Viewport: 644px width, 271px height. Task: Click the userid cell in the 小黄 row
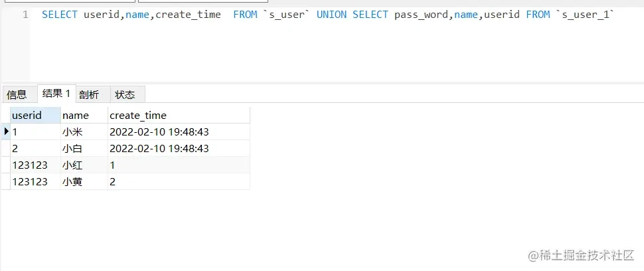coord(35,181)
